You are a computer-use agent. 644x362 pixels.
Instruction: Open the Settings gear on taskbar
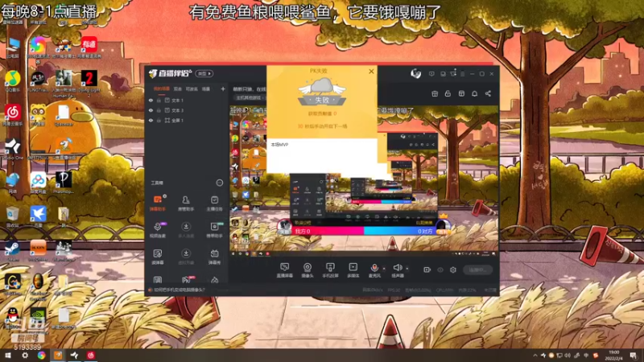pyautogui.click(x=25, y=355)
